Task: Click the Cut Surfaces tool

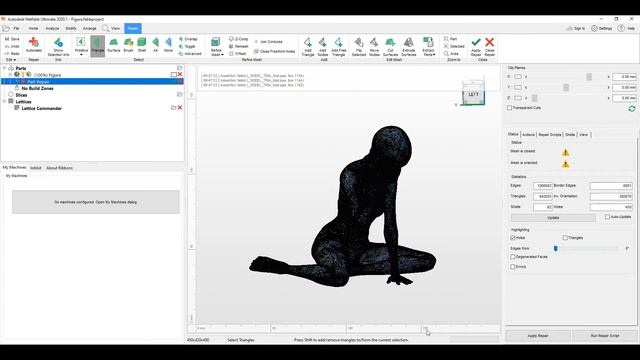Action: (x=390, y=47)
